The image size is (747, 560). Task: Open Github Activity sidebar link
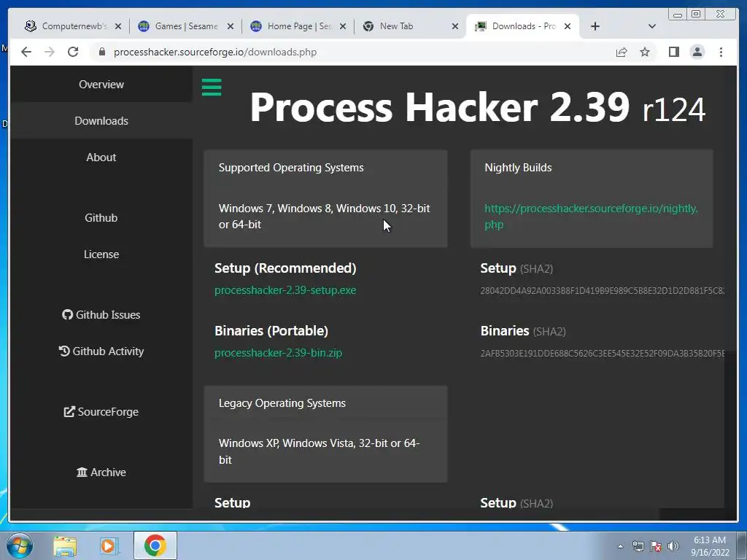(x=101, y=351)
